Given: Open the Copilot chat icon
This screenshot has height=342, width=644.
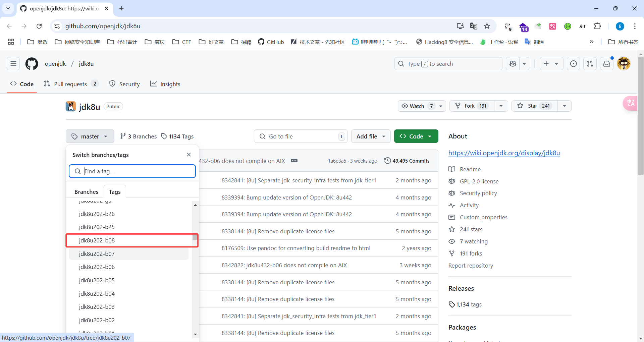Looking at the screenshot, I should pos(513,64).
